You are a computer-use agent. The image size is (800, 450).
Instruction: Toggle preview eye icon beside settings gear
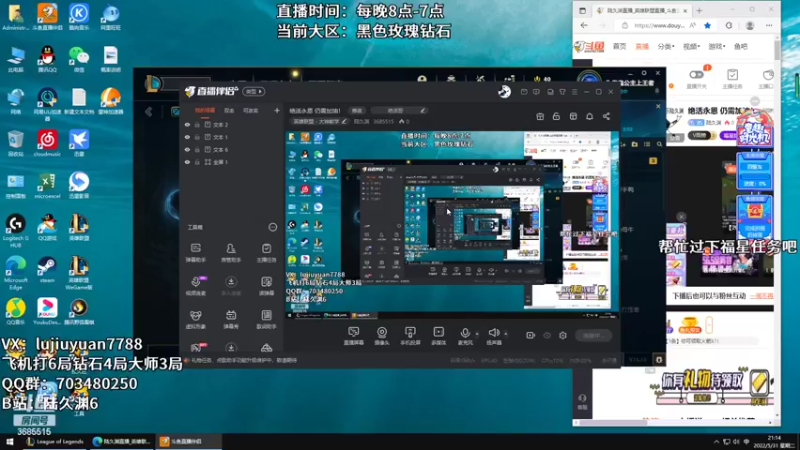547,335
